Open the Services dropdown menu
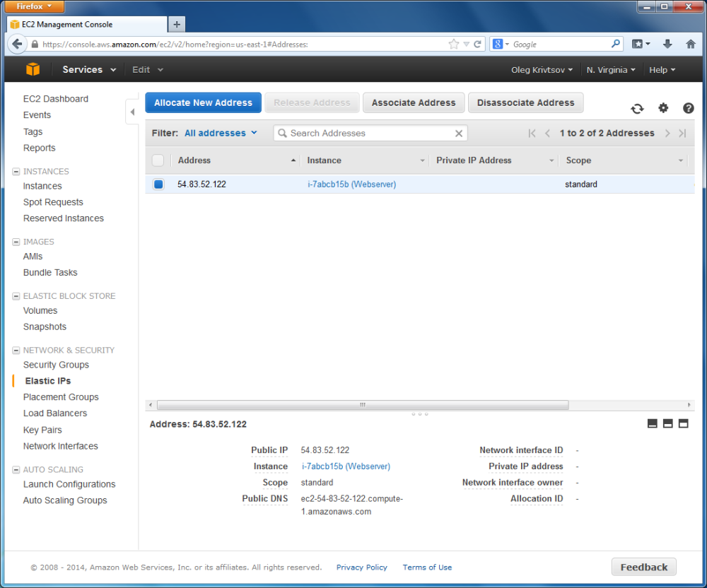The height and width of the screenshot is (588, 707). pos(89,70)
